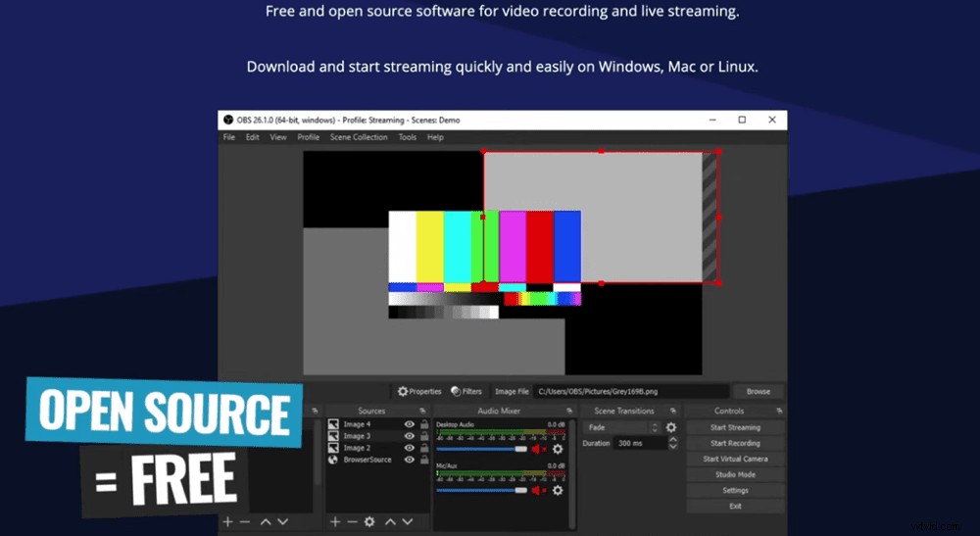Screen dimensions: 980x536
Task: Lock the Image 2 source
Action: pyautogui.click(x=424, y=448)
